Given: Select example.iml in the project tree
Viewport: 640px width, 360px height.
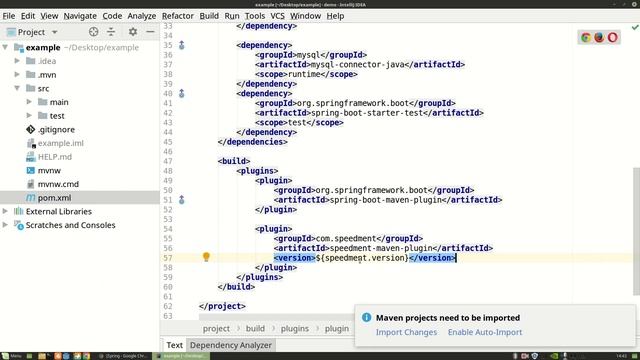Looking at the screenshot, I should pos(60,143).
